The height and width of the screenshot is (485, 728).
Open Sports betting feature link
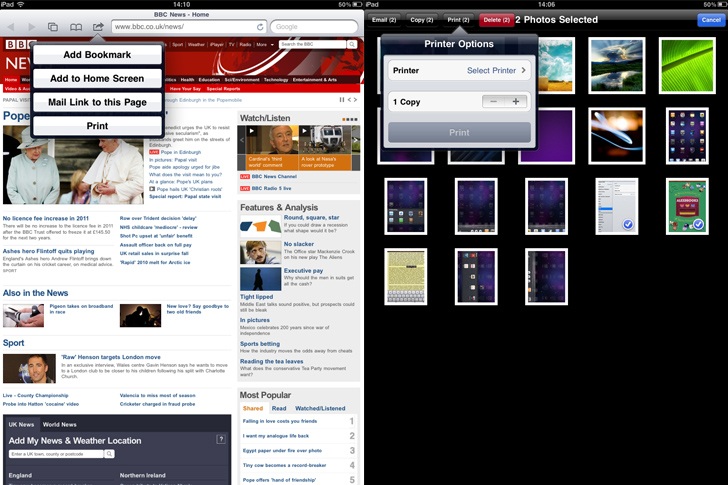[260, 344]
